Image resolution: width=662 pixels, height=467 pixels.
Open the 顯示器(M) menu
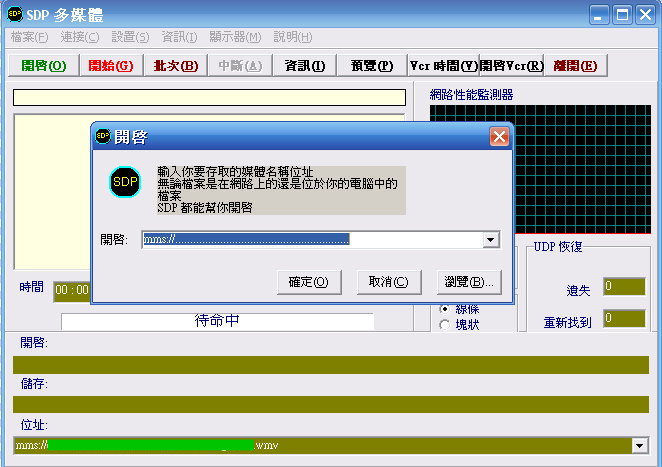coord(235,37)
